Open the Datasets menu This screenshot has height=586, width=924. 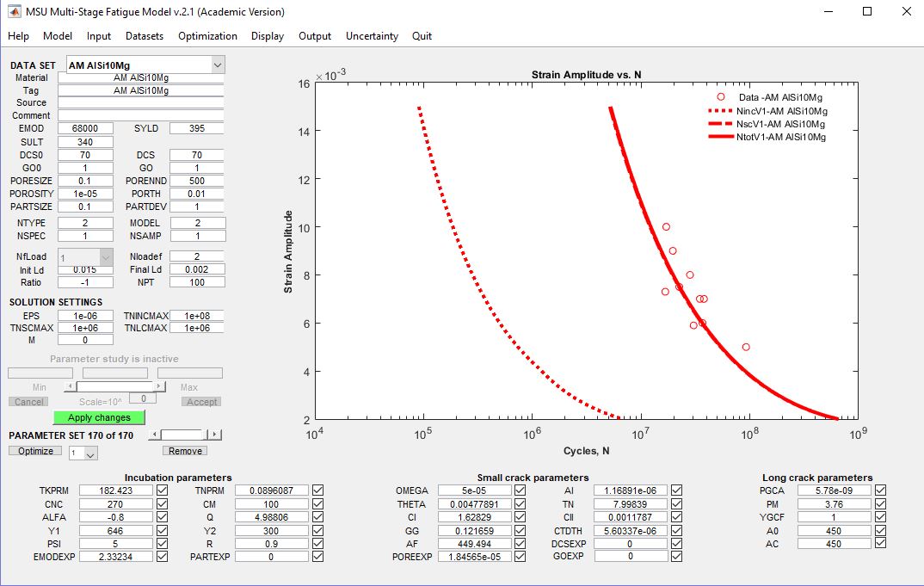coord(145,36)
